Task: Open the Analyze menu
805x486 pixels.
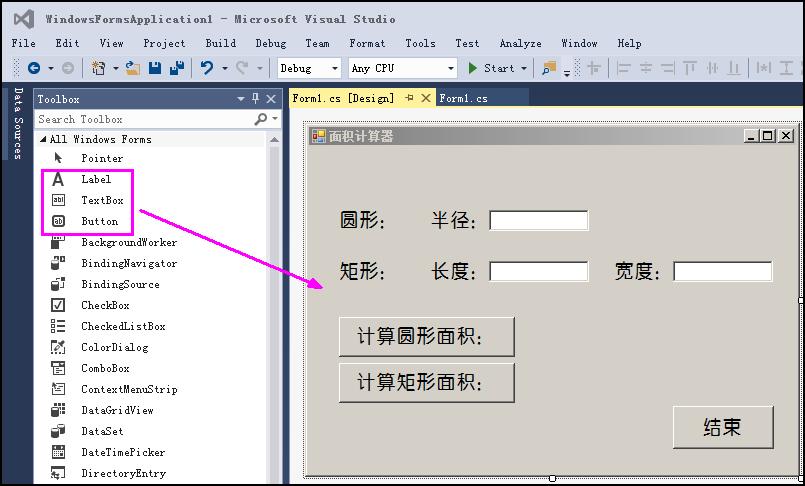Action: point(521,43)
